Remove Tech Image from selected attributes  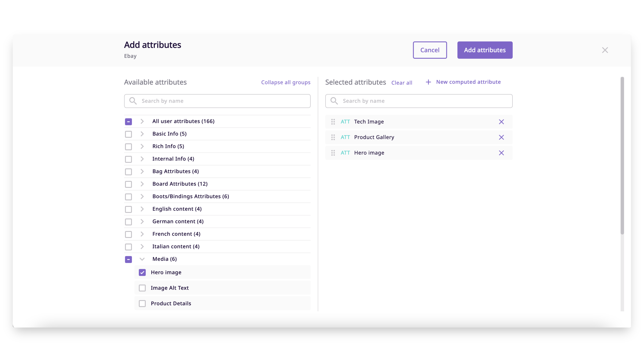click(x=501, y=122)
